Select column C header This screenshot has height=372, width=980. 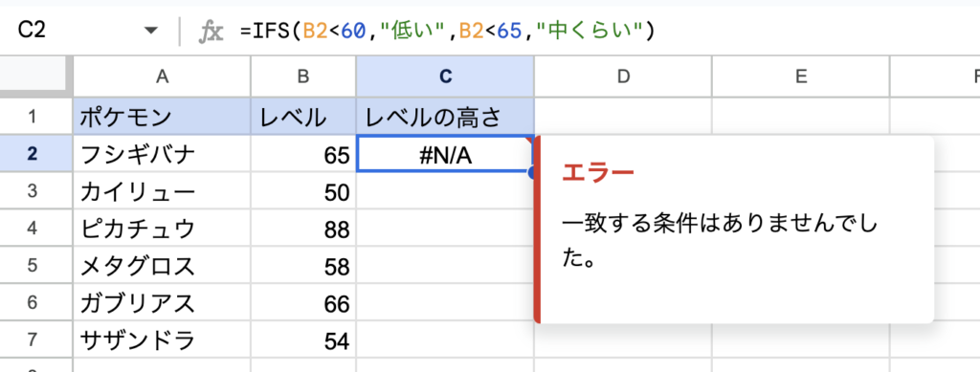tap(445, 77)
